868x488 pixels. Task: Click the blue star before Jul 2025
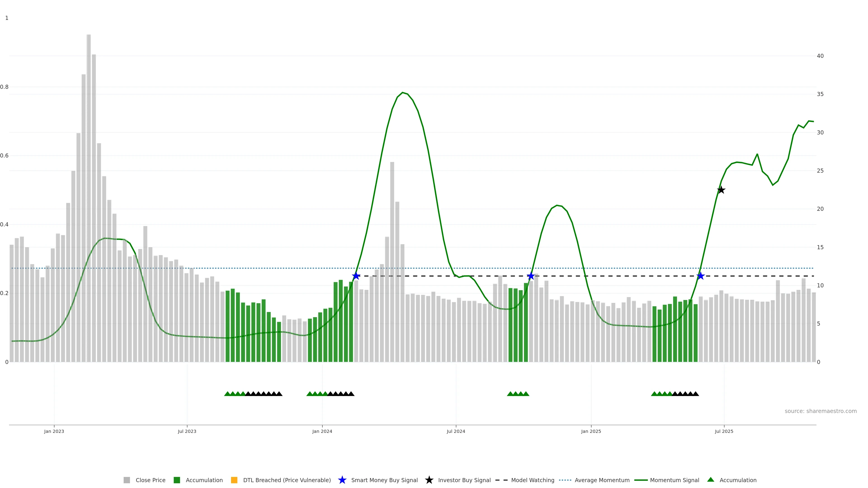click(x=701, y=276)
